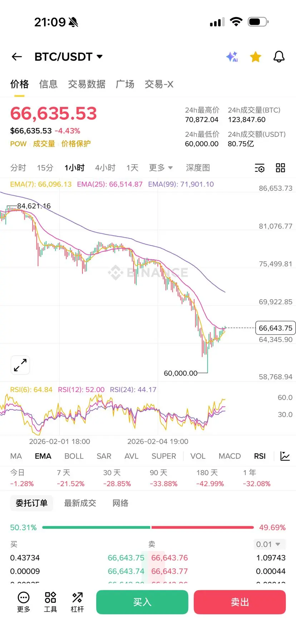Select the 4小时 chart interval
This screenshot has width=296, height=644.
click(105, 168)
